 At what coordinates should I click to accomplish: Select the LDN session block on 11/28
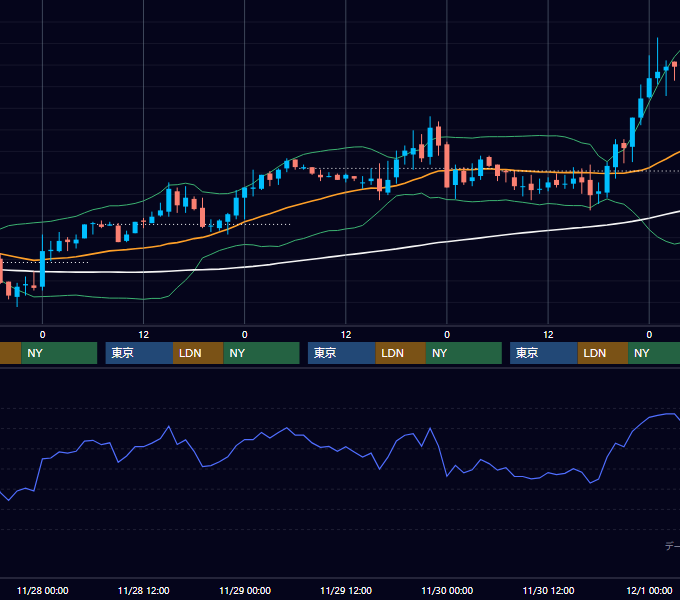[x=198, y=353]
